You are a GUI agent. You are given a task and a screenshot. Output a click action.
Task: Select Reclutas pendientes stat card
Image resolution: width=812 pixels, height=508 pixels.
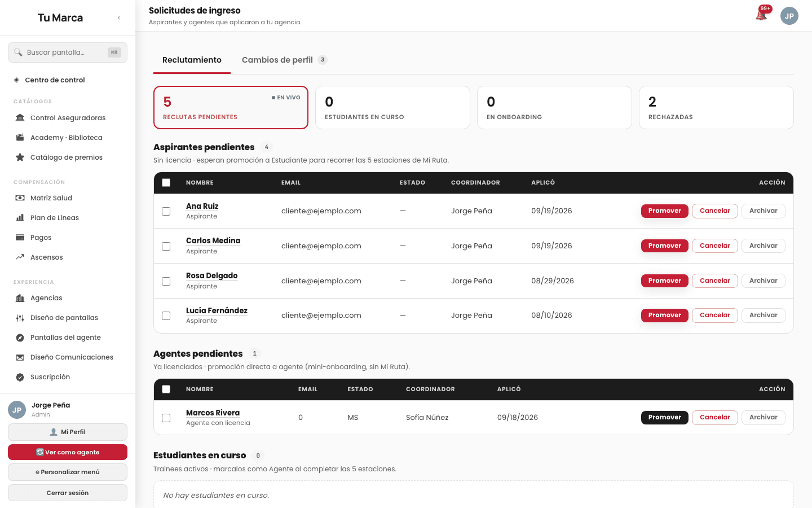click(231, 107)
